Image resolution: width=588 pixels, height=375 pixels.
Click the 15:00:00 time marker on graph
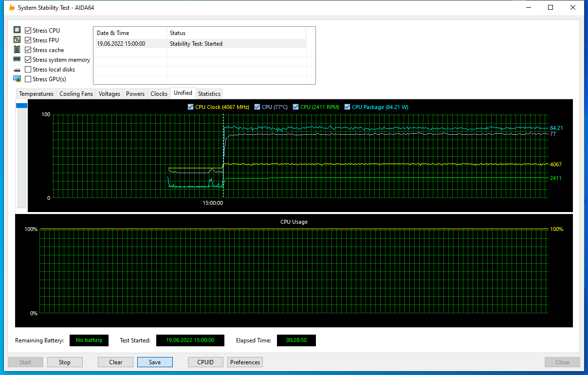pos(213,203)
